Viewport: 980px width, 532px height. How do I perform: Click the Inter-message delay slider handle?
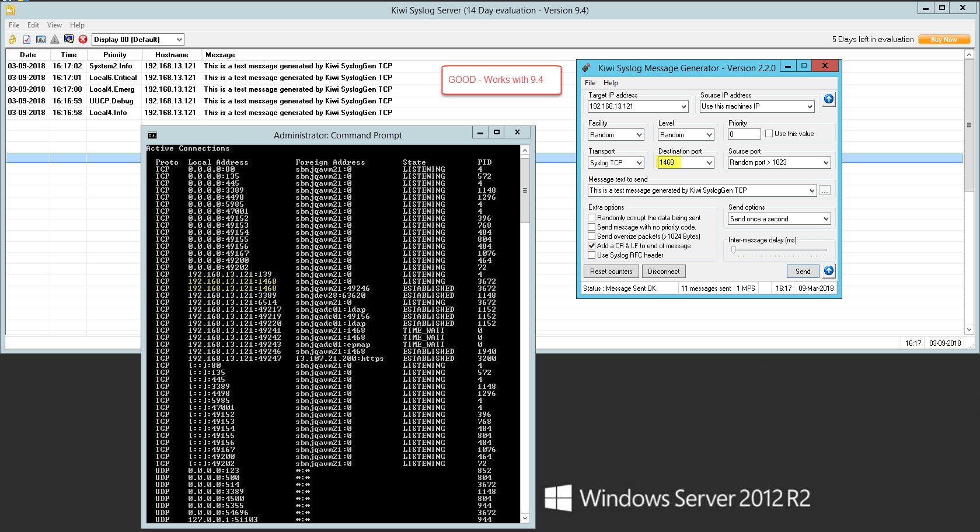tap(734, 250)
